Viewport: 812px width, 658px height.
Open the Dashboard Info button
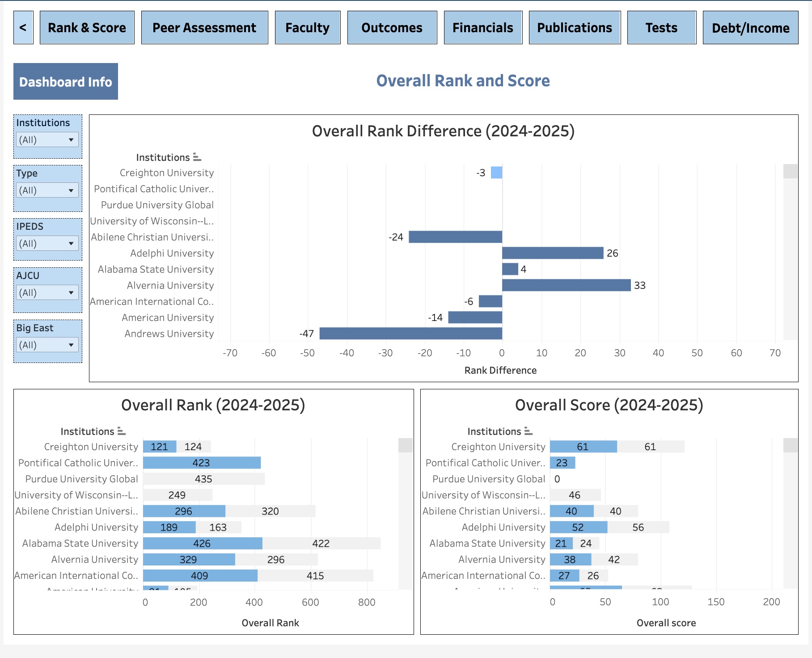point(66,81)
